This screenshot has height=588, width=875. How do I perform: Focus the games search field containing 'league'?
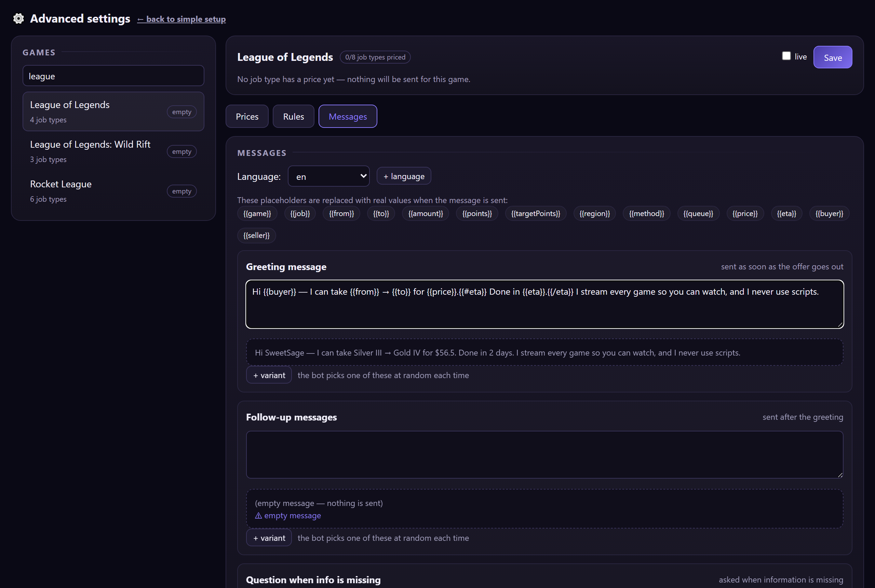(113, 76)
